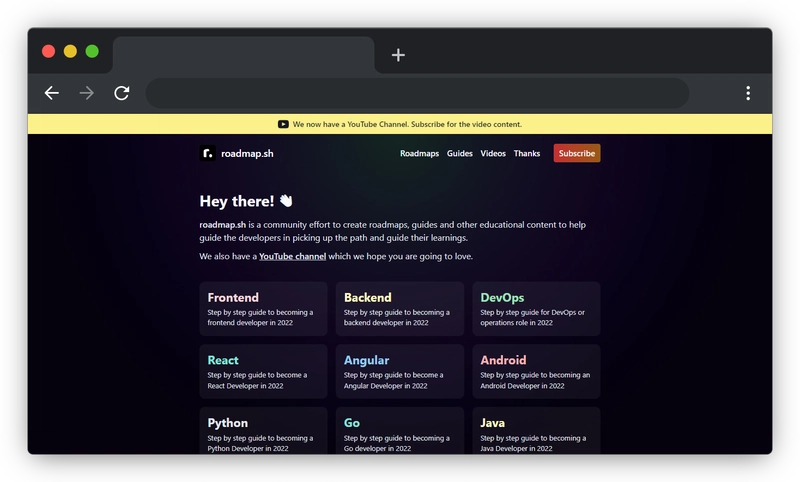Follow the YouTube channel link
800x482 pixels.
[292, 256]
